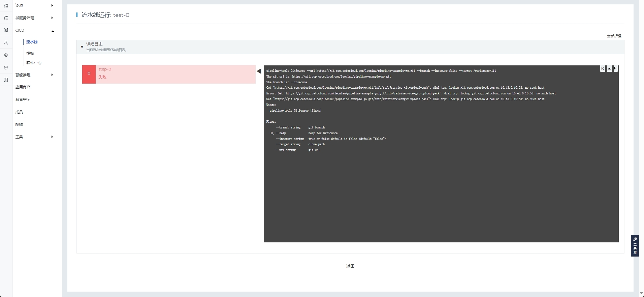The width and height of the screenshot is (644, 297).
Task: Click the '-h, --help' flag line
Action: point(303,133)
